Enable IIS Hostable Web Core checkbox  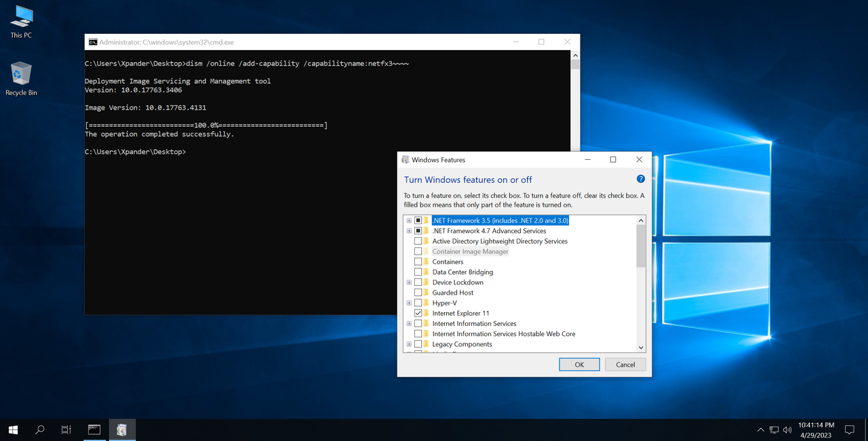418,334
